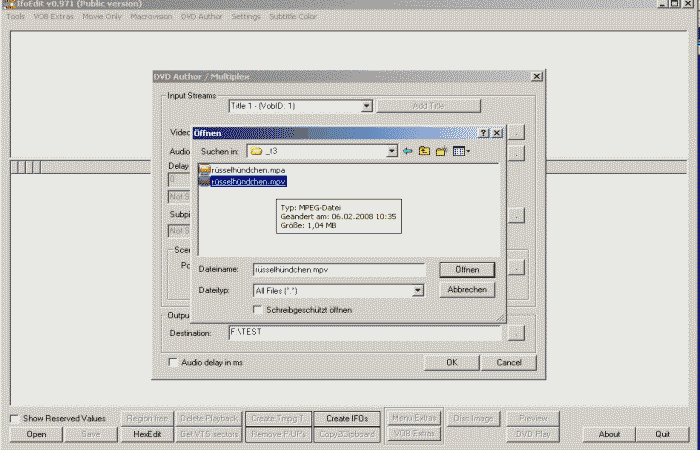Enable Schreibgeschützt öffnen checkbox
Screen dimensions: 700x450
pyautogui.click(x=259, y=310)
